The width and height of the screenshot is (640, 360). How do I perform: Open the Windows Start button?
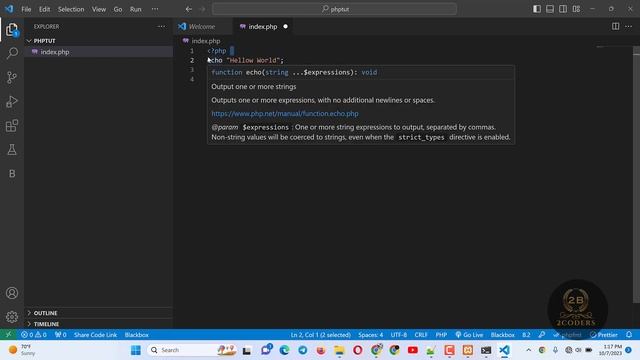tap(136, 350)
